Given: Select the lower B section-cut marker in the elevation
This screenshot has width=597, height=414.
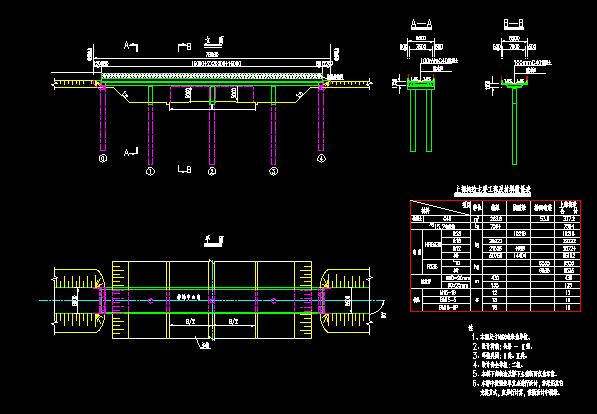Looking at the screenshot, I should (x=185, y=169).
